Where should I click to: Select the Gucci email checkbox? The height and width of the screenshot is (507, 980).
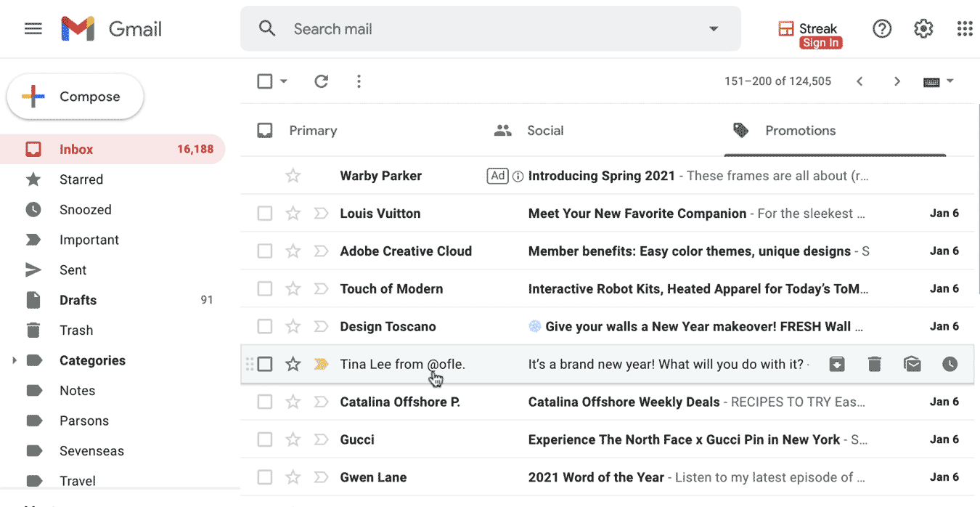[265, 439]
